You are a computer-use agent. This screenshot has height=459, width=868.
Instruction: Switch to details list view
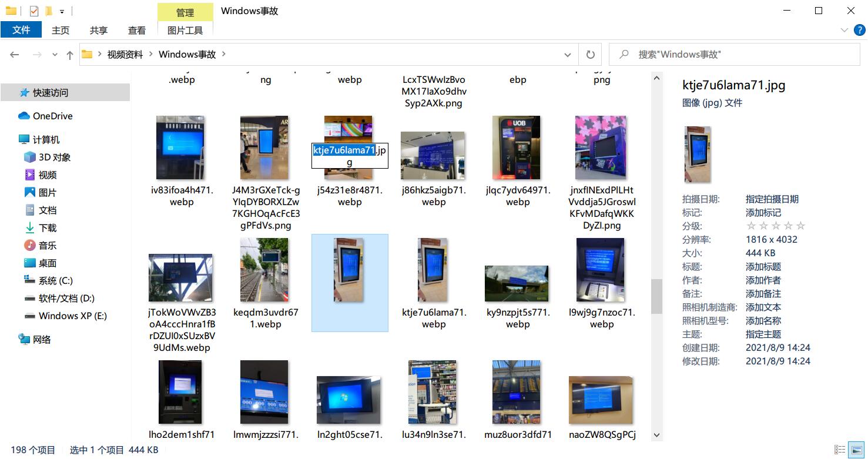(x=840, y=450)
